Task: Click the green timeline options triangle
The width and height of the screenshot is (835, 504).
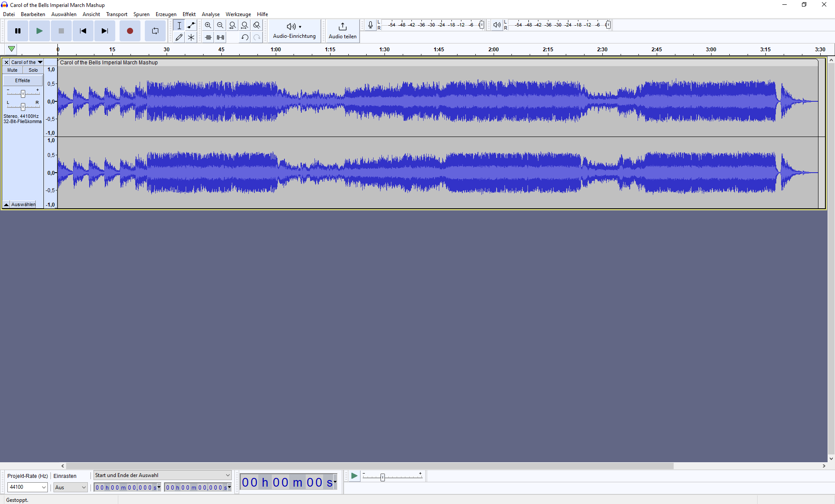Action: (x=12, y=49)
